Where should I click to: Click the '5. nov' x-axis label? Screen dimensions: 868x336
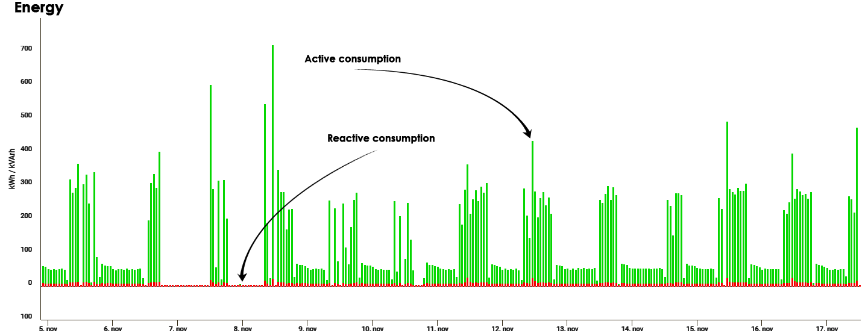[x=48, y=329]
